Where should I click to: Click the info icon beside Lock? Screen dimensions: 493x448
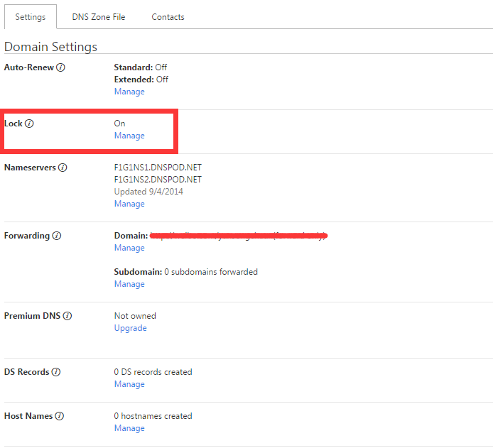click(x=29, y=124)
